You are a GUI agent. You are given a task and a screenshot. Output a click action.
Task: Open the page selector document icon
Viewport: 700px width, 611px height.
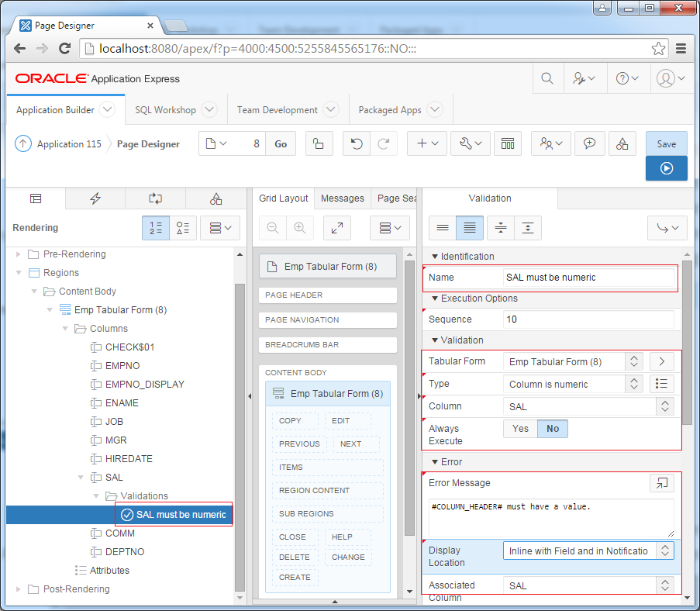pyautogui.click(x=216, y=143)
